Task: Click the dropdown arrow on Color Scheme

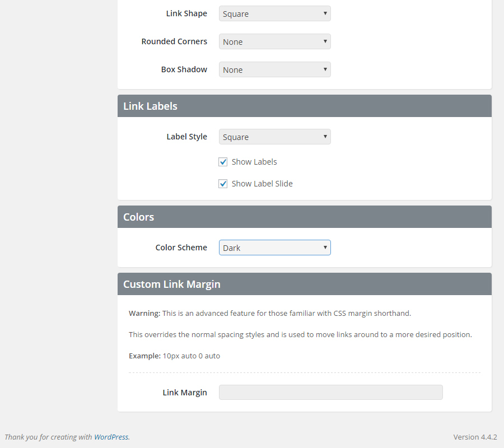Action: (325, 248)
